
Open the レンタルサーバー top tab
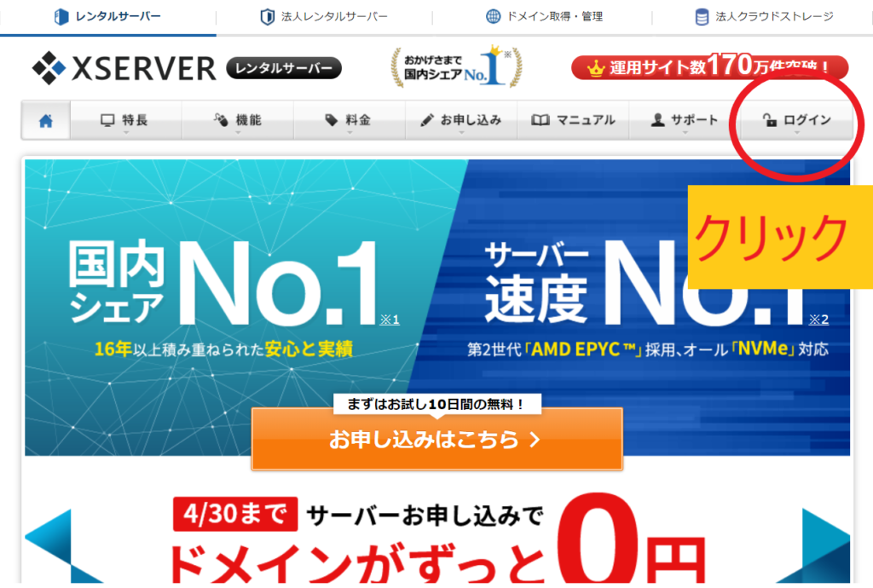[108, 17]
